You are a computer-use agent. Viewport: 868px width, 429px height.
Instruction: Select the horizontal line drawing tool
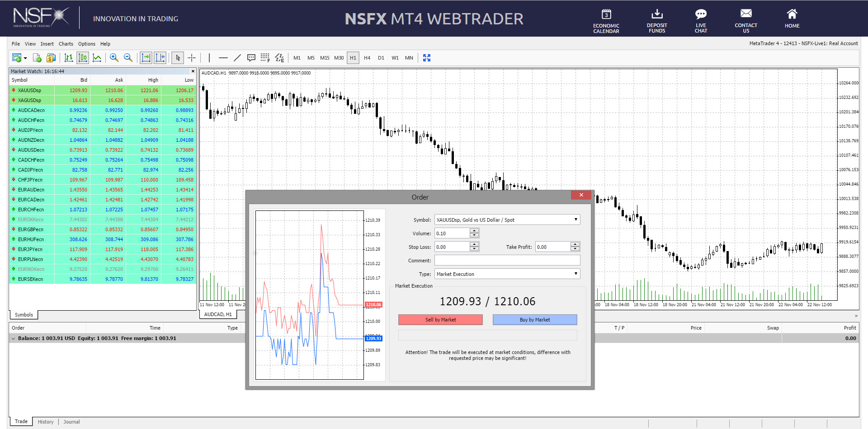click(x=223, y=58)
